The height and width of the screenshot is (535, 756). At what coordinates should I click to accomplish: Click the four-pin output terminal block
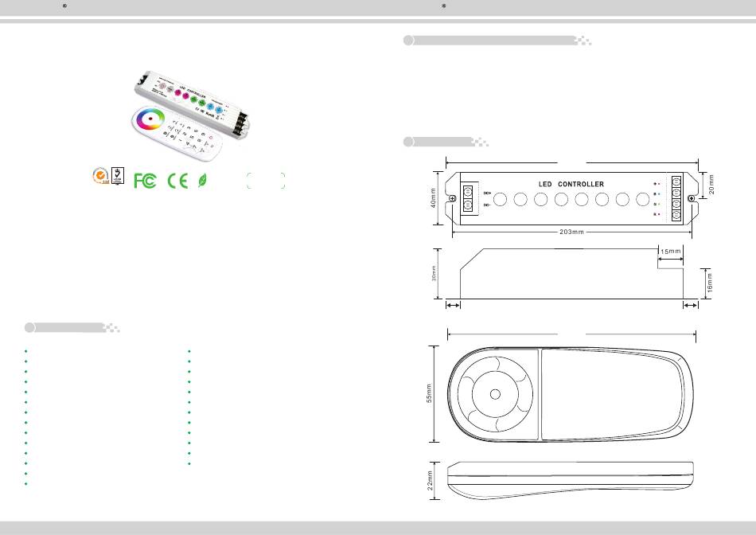click(676, 198)
